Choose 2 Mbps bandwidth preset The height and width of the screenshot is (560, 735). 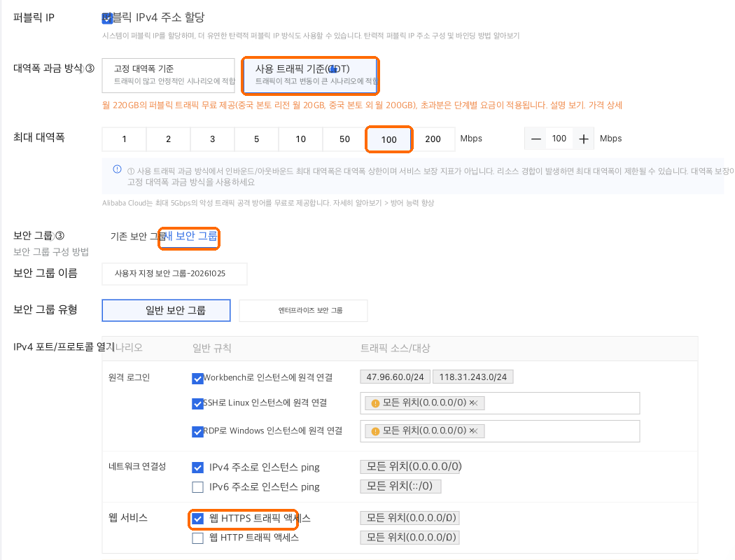coord(168,139)
